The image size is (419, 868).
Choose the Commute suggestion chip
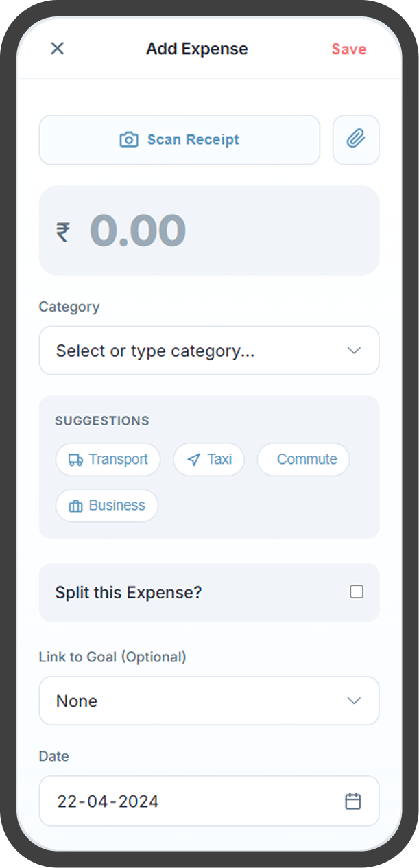303,460
